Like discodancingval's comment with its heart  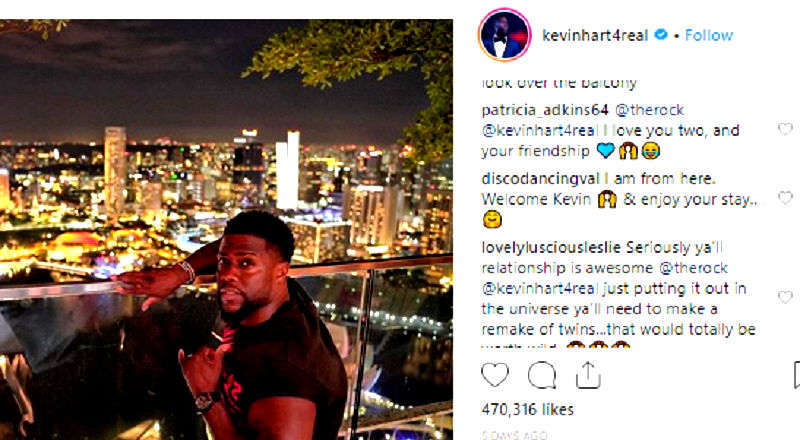pyautogui.click(x=785, y=198)
